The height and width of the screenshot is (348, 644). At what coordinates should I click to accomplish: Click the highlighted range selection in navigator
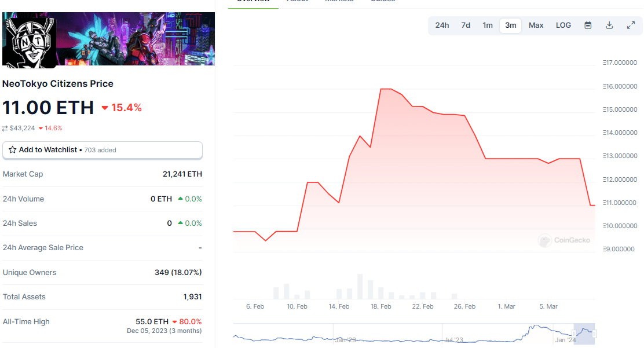[584, 334]
